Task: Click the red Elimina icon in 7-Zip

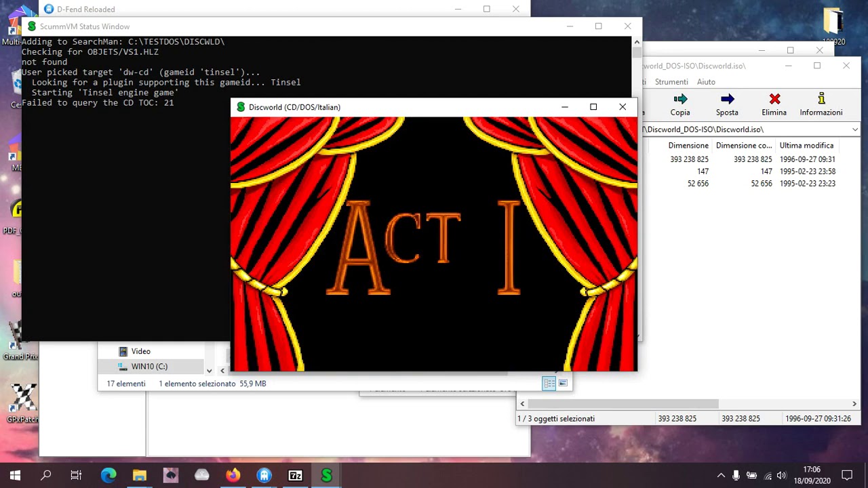Action: pos(774,100)
